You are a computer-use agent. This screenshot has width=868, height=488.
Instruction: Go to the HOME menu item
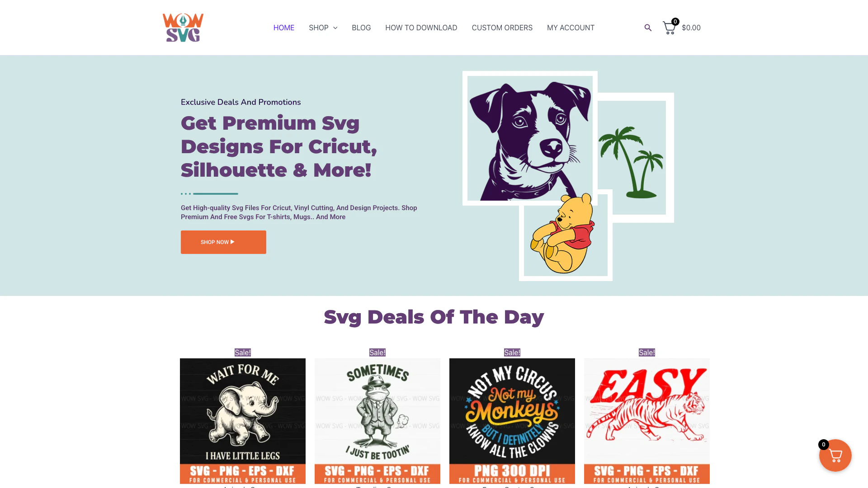pos(284,28)
